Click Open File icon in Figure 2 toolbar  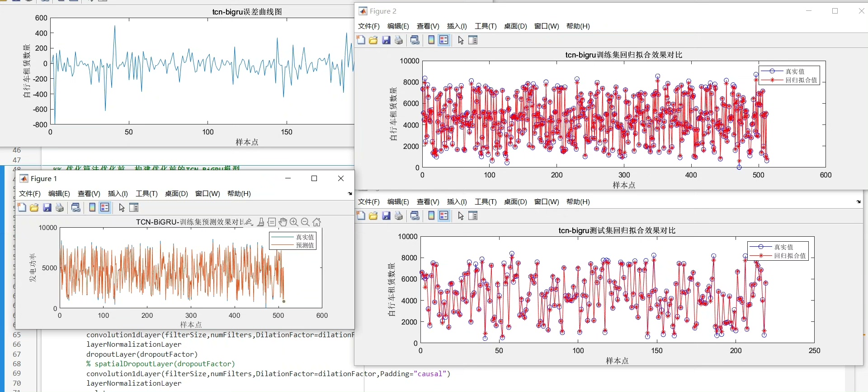click(x=373, y=40)
